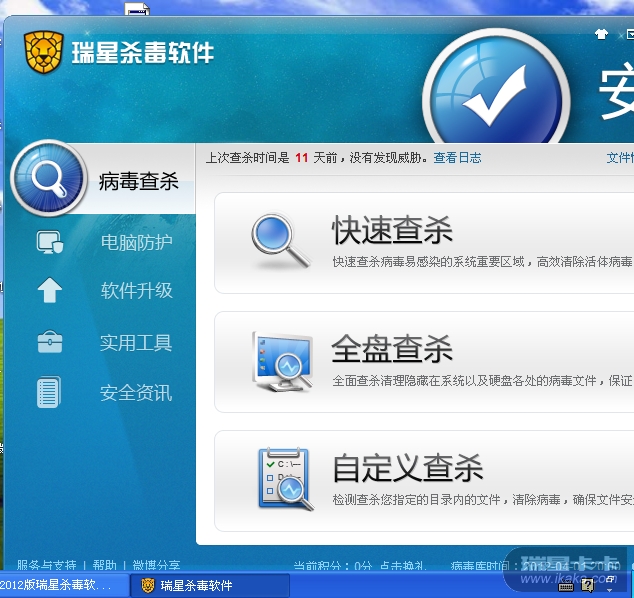Click the 帮助 link at bottom

pyautogui.click(x=104, y=564)
